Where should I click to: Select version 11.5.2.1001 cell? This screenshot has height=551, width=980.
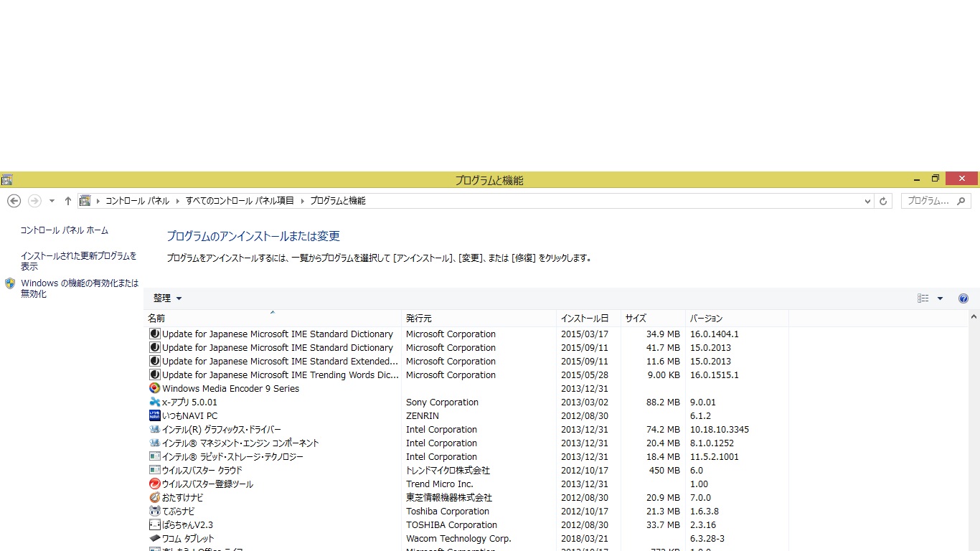tap(715, 457)
